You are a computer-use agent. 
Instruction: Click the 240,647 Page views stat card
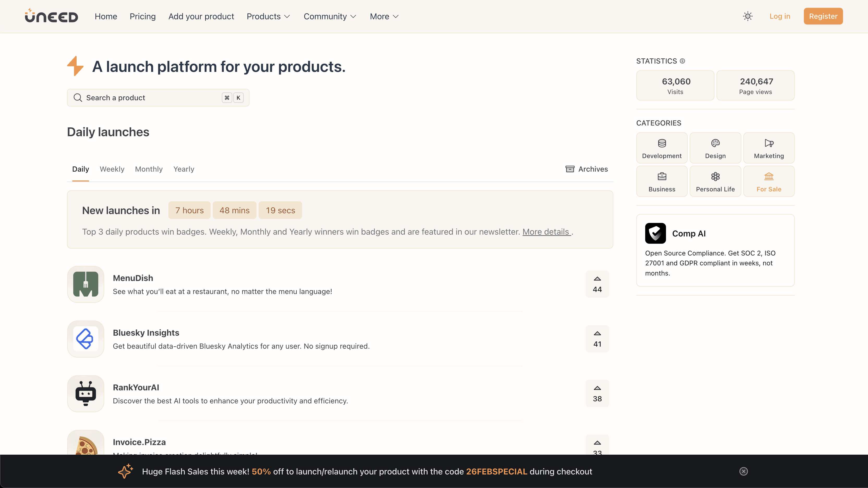pos(755,85)
